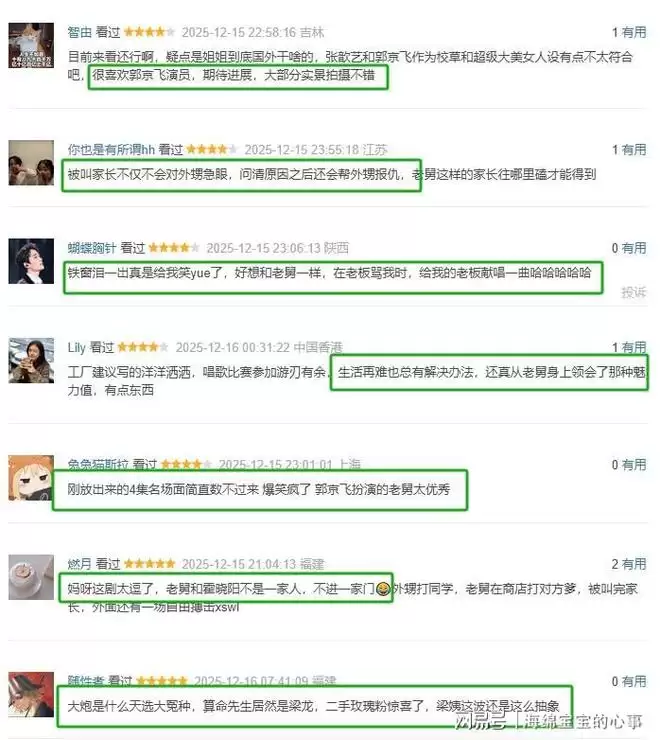The width and height of the screenshot is (660, 740).
Task: Open avatar of user 燃月
Action: tap(31, 577)
